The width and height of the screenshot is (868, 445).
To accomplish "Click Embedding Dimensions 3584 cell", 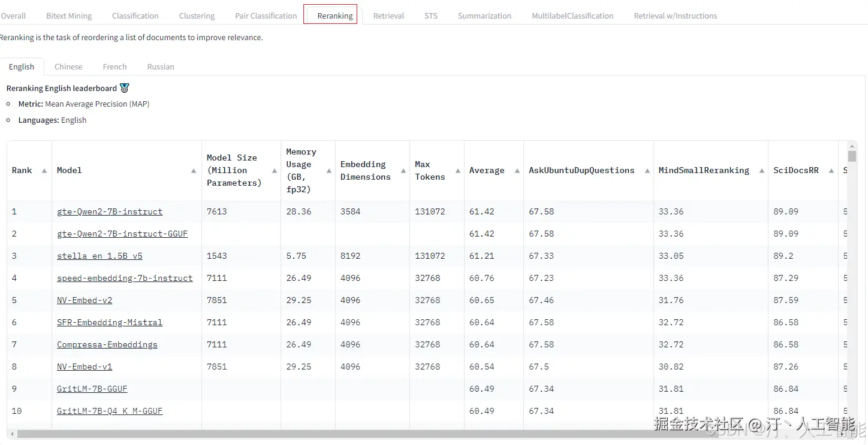I will click(x=351, y=211).
